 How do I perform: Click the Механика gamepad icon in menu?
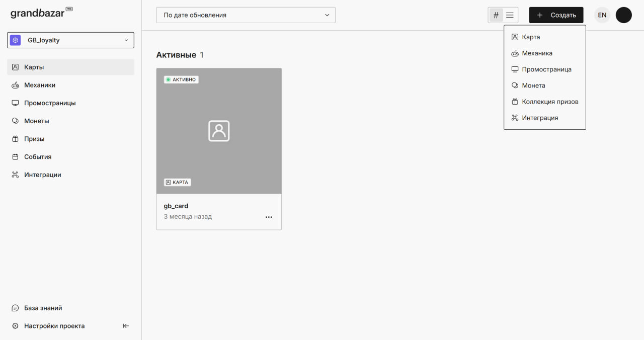coord(515,53)
